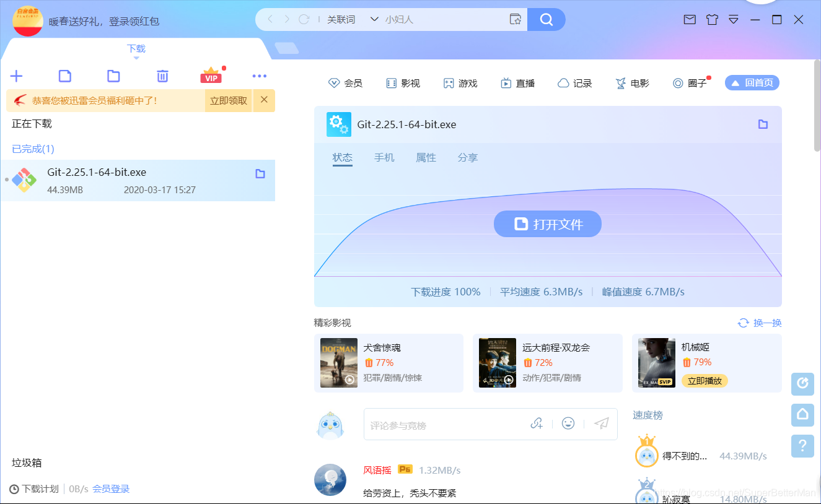Click the refresh side floating button
This screenshot has width=821, height=504.
802,383
